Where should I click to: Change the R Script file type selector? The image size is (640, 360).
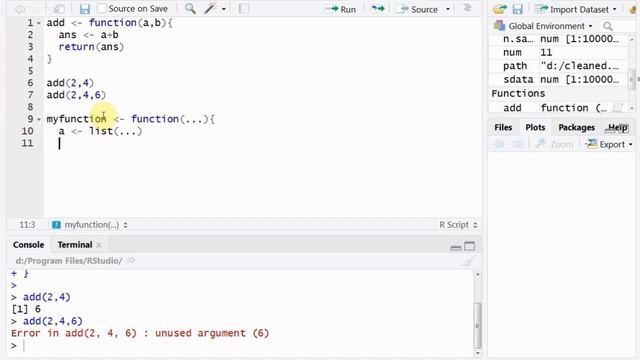458,225
